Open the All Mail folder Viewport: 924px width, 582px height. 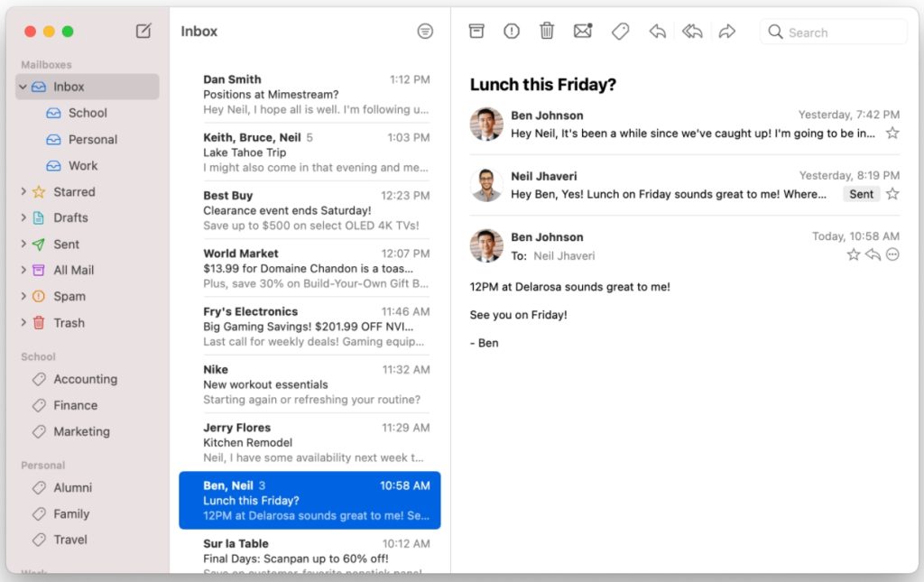coord(73,270)
